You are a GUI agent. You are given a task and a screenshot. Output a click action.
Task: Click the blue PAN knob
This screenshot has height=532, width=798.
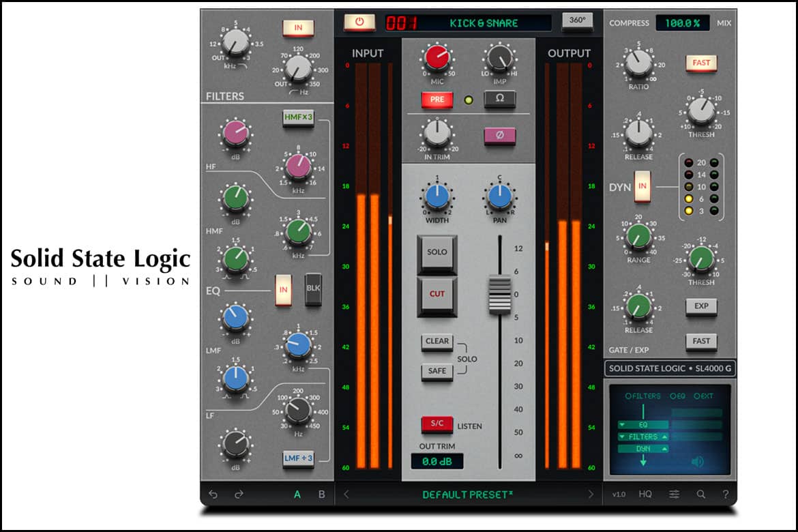click(500, 197)
